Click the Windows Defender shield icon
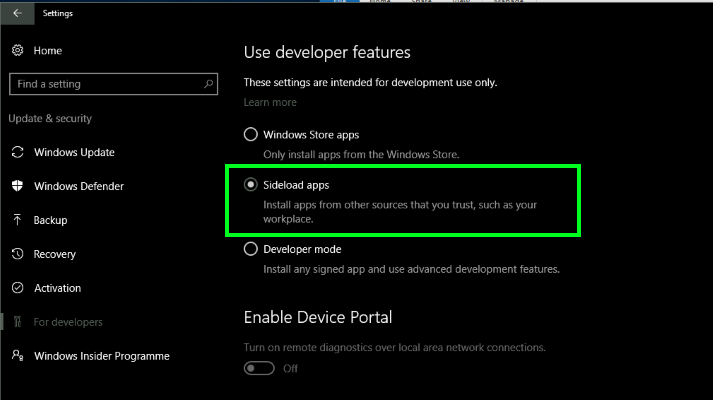Screen dimensions: 713x400 point(17,186)
